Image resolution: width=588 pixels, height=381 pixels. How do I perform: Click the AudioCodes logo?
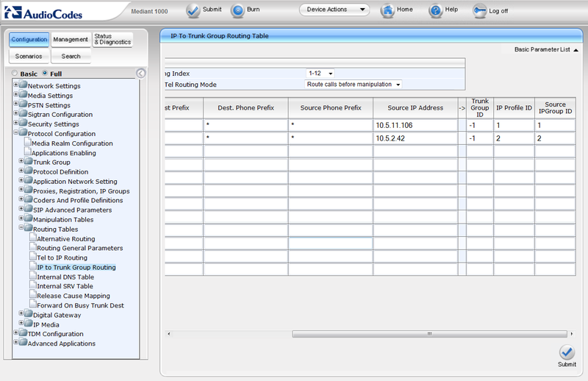53,11
